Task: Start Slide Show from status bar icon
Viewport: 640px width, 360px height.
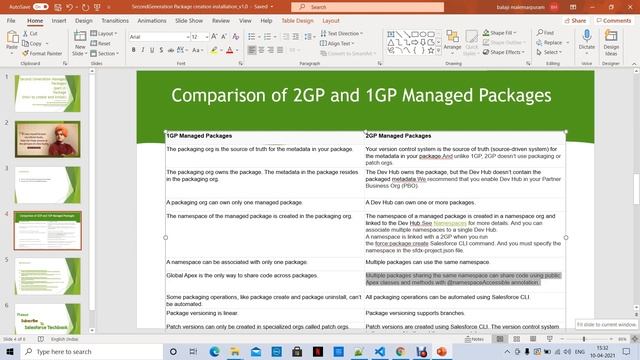Action: [550, 339]
